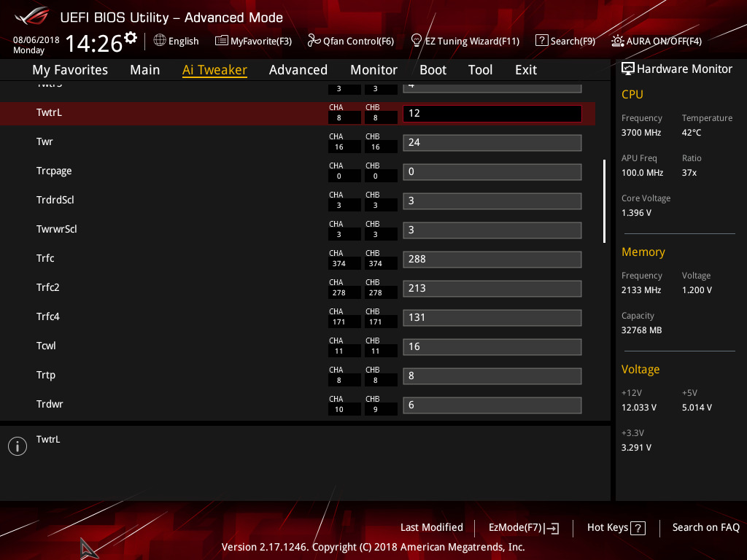Click the language globe icon

click(160, 41)
